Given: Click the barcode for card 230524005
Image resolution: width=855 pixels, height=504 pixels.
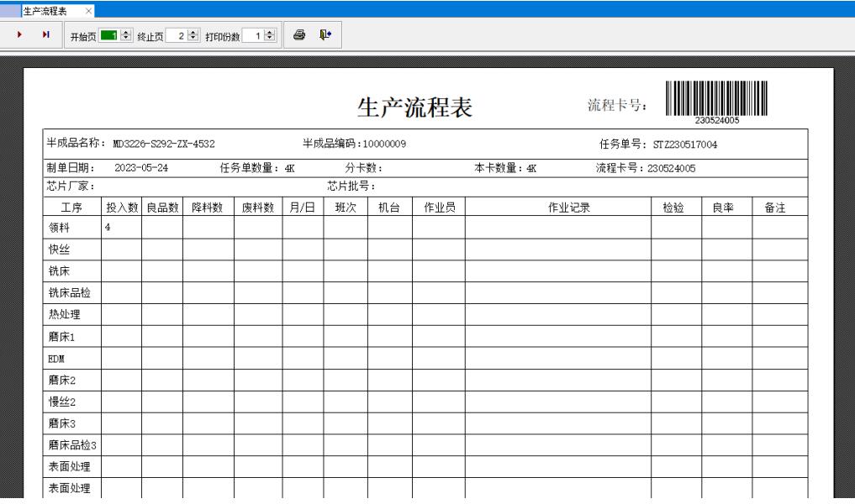Looking at the screenshot, I should pos(716,101).
